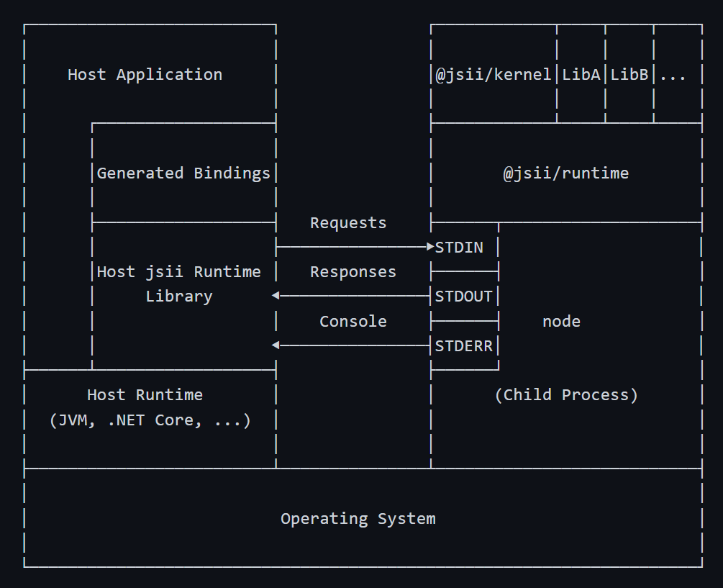Click the @jsii/runtime box
The image size is (723, 588).
[566, 173]
